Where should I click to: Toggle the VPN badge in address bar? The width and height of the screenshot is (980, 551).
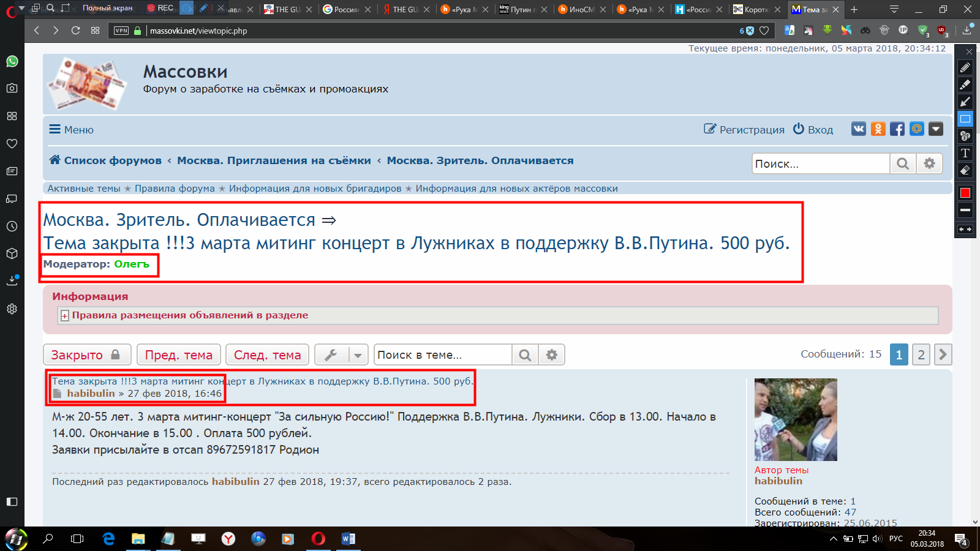[121, 31]
